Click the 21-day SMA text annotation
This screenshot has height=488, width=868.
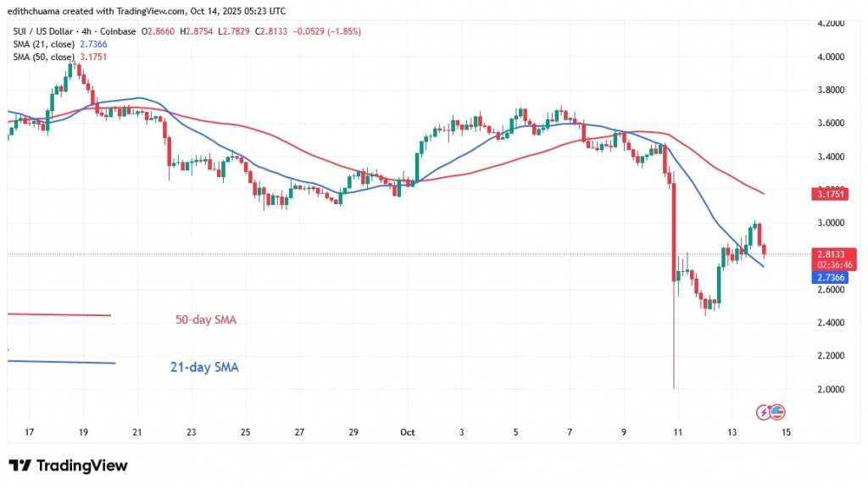(203, 367)
